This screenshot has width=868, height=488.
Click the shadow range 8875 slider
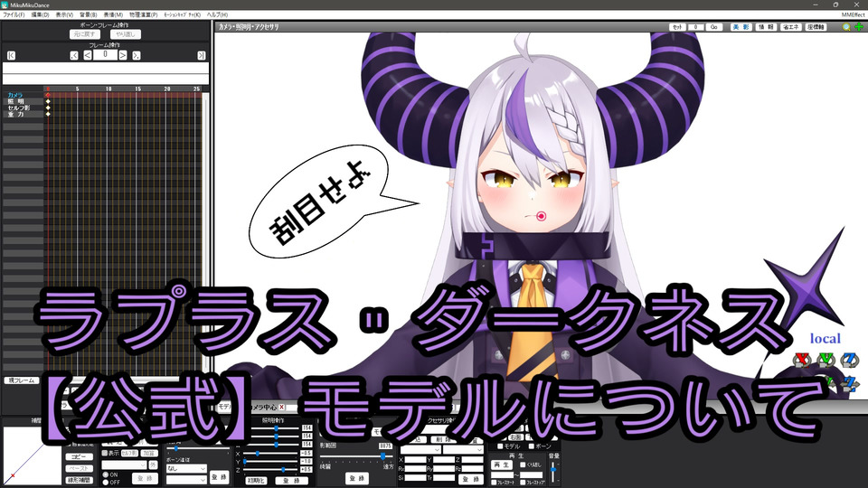click(x=356, y=455)
